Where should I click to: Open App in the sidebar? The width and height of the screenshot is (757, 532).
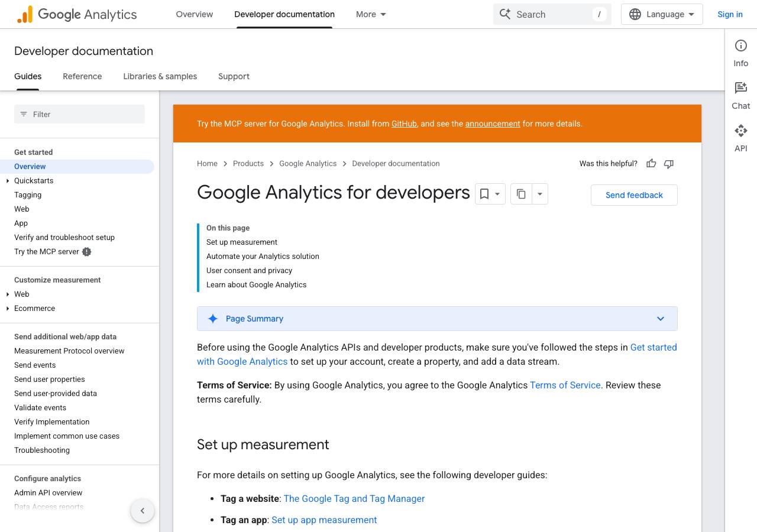click(21, 223)
